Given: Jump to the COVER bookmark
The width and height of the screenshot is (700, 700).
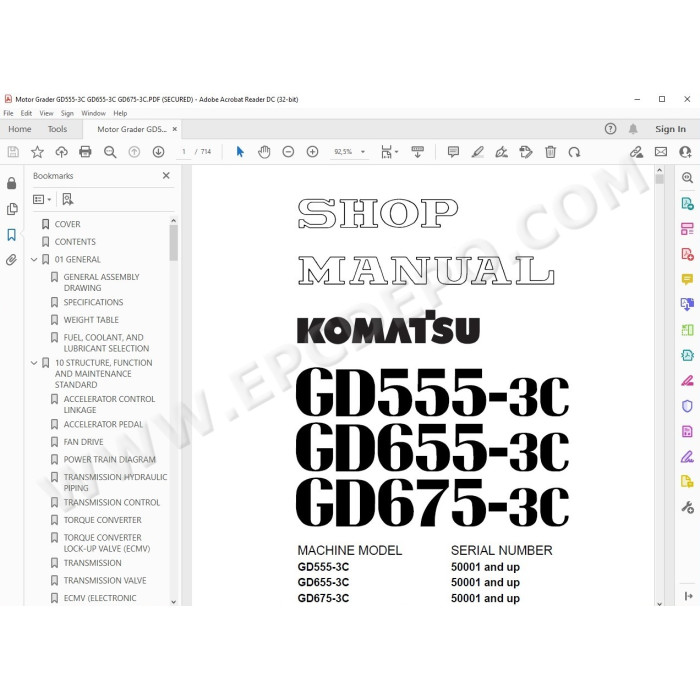Looking at the screenshot, I should click(67, 224).
